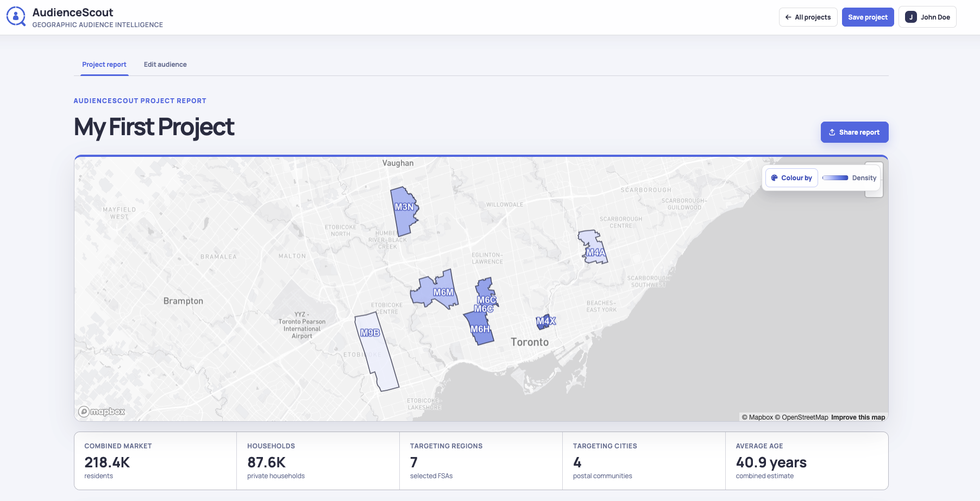This screenshot has height=501, width=980.
Task: Select the M4X region on map
Action: [x=545, y=321]
